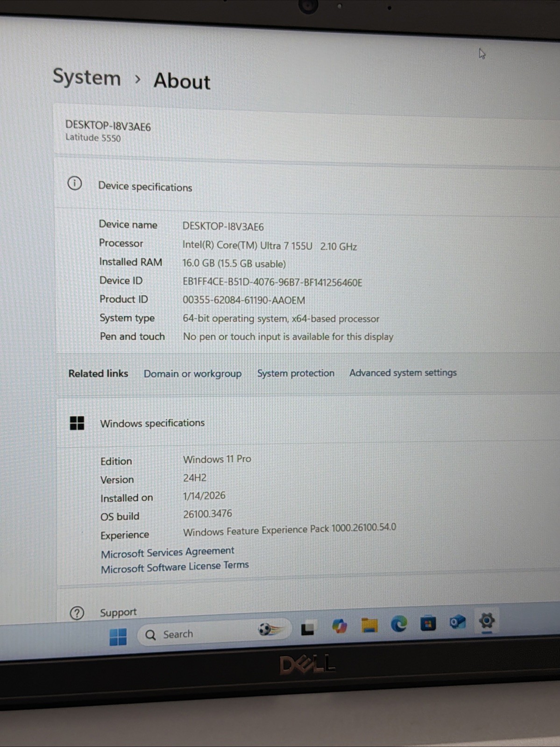
Task: Select the 'No pen or touch input' text
Action: (x=288, y=336)
